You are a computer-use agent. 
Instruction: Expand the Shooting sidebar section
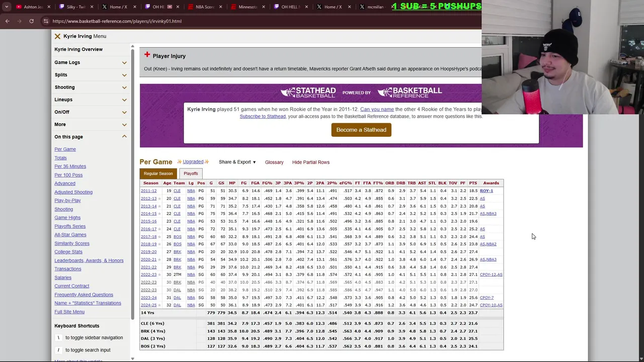pos(124,87)
